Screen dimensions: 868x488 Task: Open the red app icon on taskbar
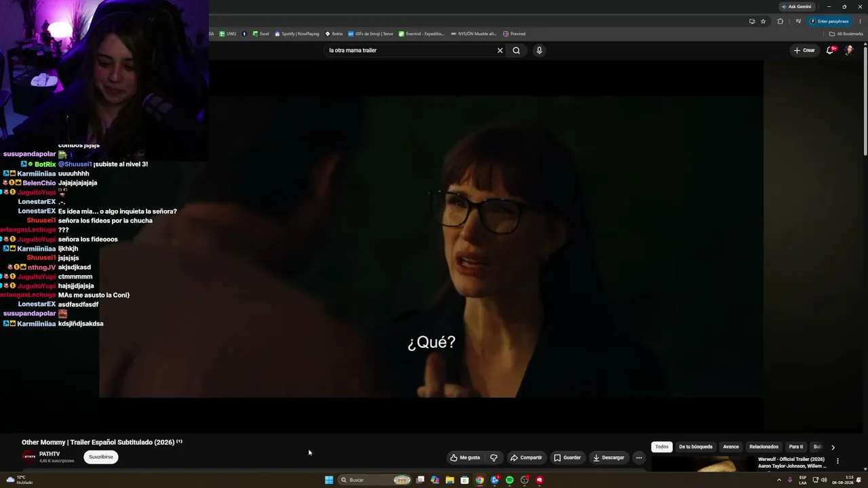[540, 480]
